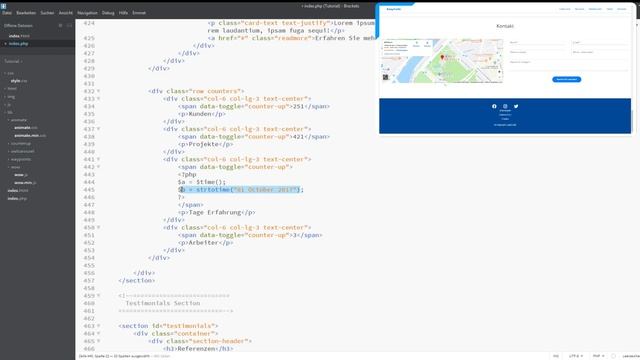This screenshot has width=640, height=360.
Task: Click 'Kunden' paragraph text on line 435
Action: [x=200, y=114]
